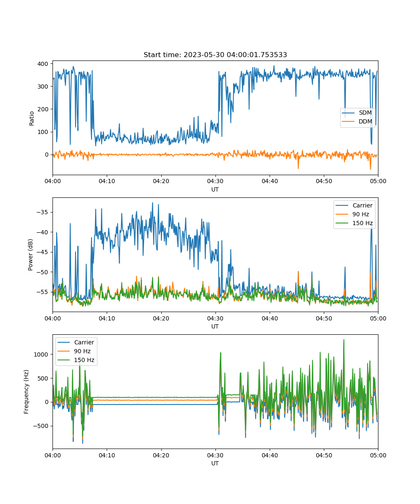
Task: Click the 04:40 tick under the Power plot
Action: click(270, 318)
